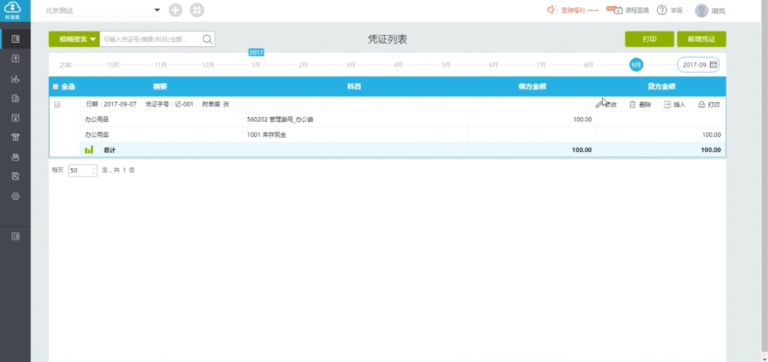Focus the voucher search input field
The image size is (768, 362).
point(150,39)
